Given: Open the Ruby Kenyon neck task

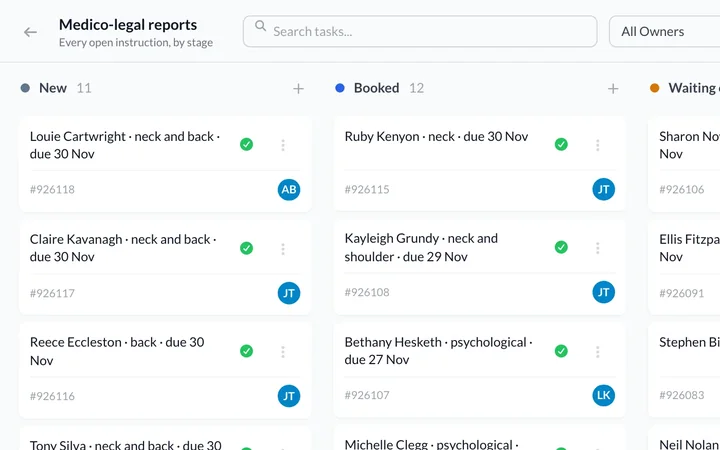Looking at the screenshot, I should (436, 136).
